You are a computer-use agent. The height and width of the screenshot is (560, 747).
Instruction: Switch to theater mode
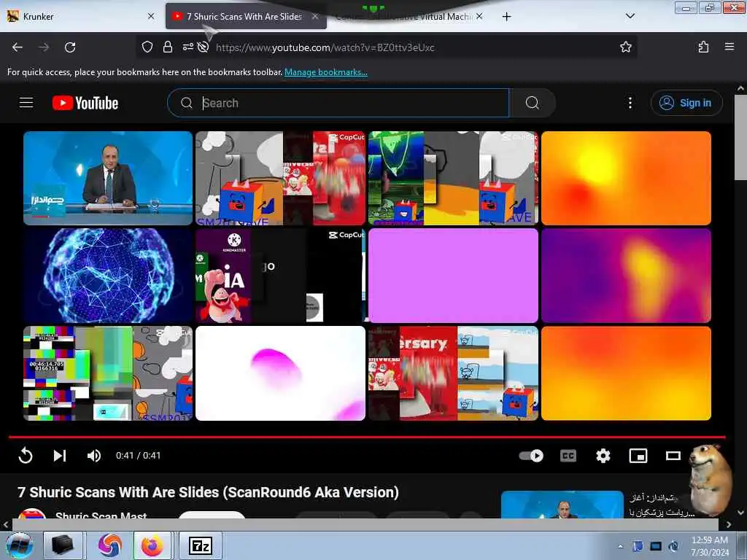click(x=673, y=456)
